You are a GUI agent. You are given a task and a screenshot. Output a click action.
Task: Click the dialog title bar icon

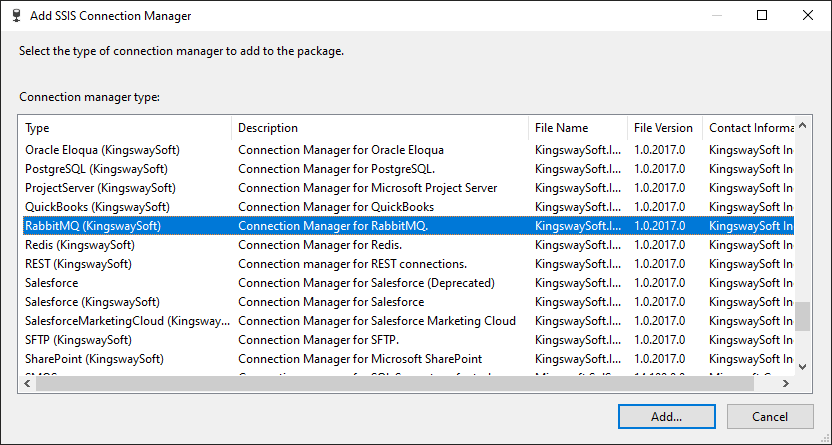click(16, 15)
